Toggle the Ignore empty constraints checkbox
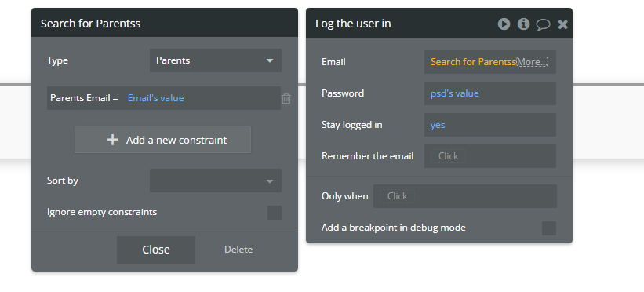 pos(275,213)
